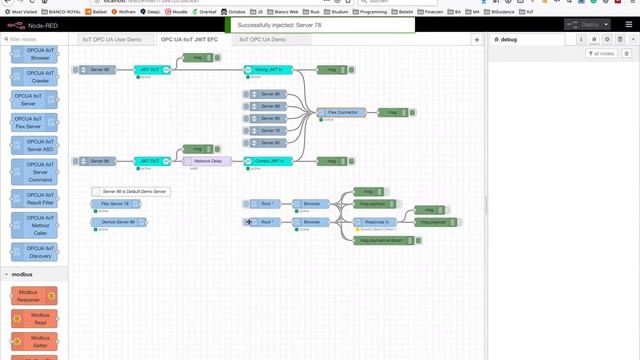Open the Moodle bookmark
Image resolution: width=640 pixels, height=360 pixels.
click(176, 12)
